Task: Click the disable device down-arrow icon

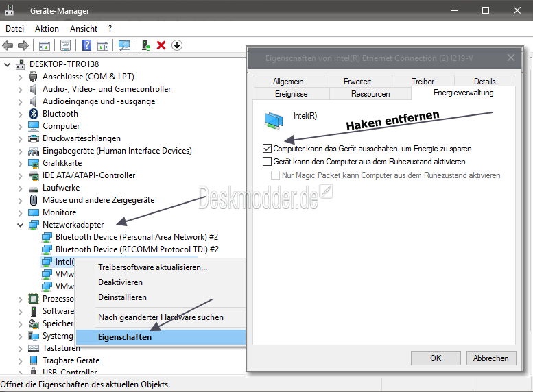Action: click(x=177, y=45)
